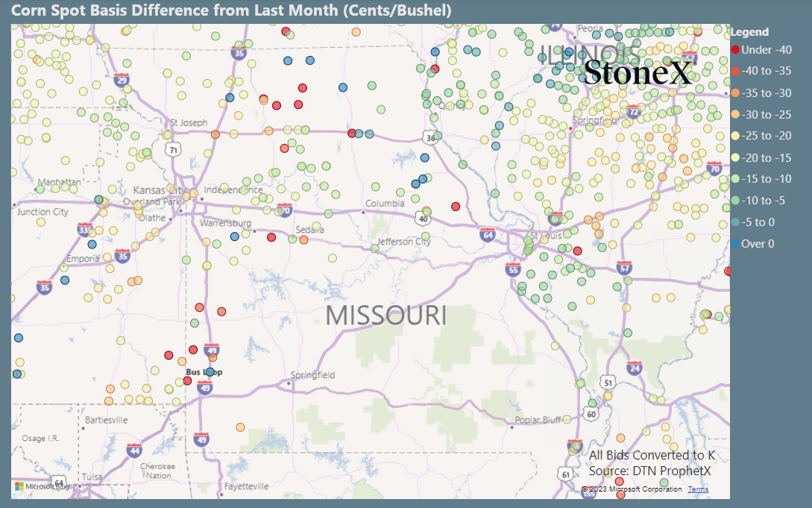The image size is (812, 508).
Task: Click the Interstate 335 shield near Emporia
Action: 85,230
